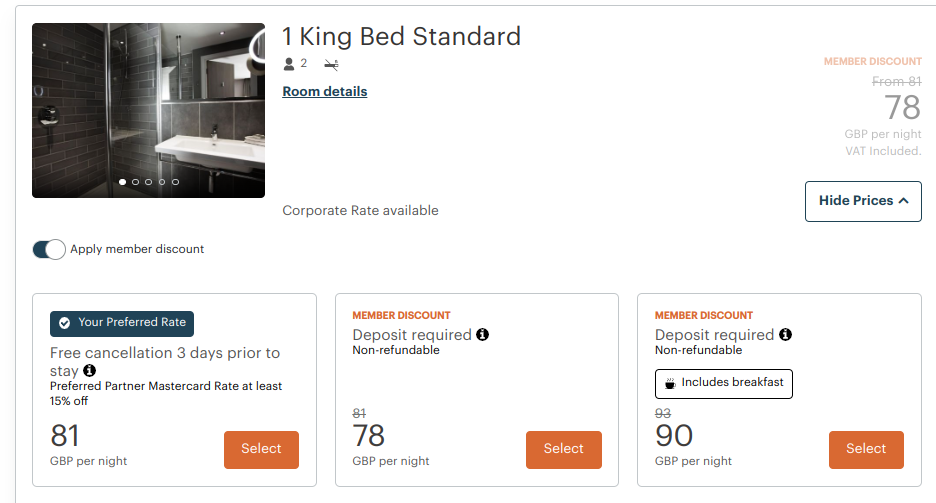Click the Corporate Rate available text
This screenshot has height=503, width=936.
(x=360, y=211)
